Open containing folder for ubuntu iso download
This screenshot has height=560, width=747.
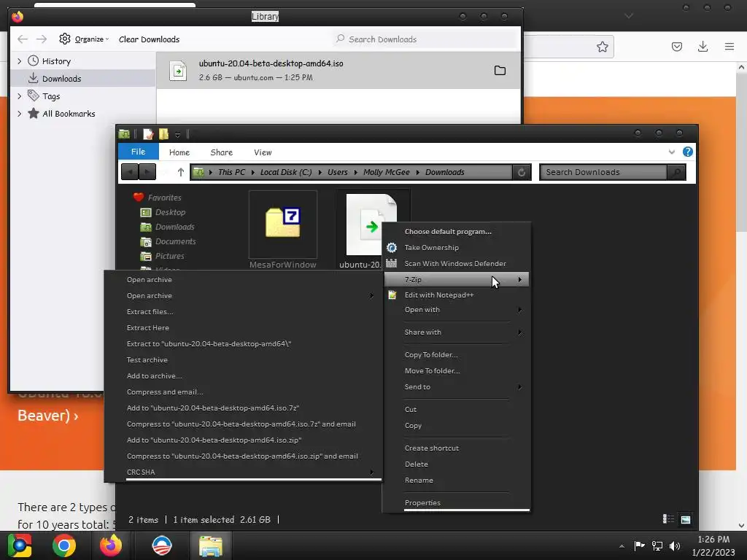pyautogui.click(x=500, y=71)
